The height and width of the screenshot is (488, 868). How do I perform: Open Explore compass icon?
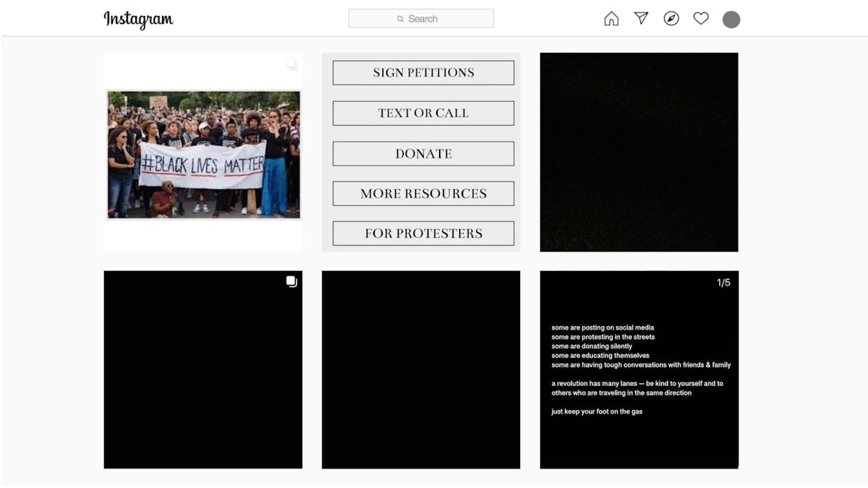(x=671, y=19)
